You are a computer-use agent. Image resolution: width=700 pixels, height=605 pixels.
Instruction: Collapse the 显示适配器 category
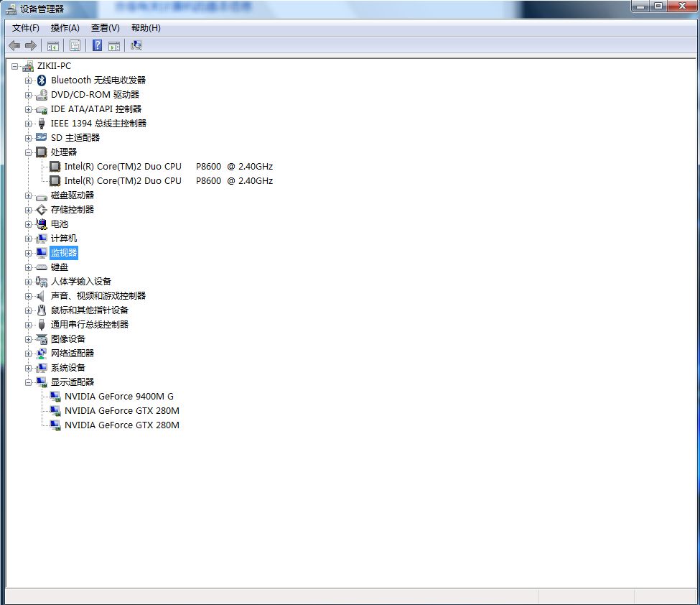(x=28, y=382)
